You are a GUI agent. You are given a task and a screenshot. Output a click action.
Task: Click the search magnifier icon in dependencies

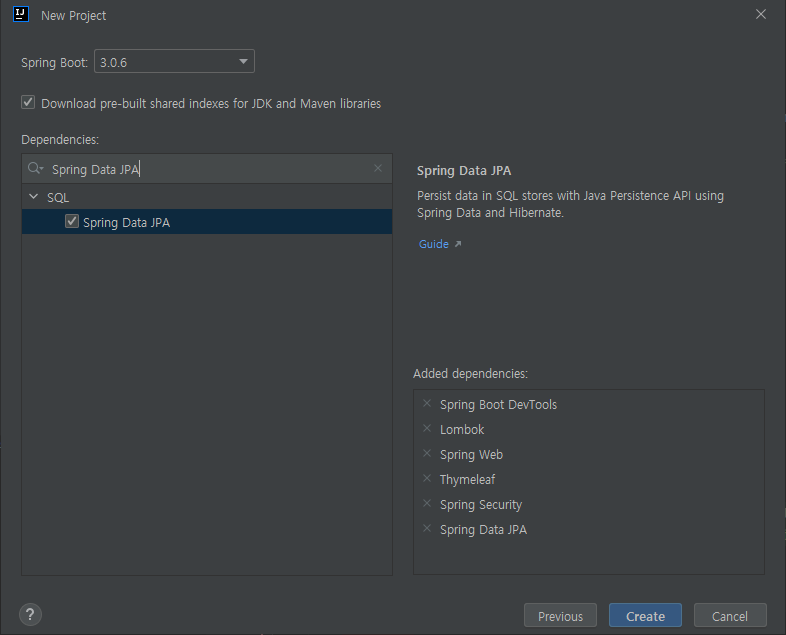click(x=35, y=168)
